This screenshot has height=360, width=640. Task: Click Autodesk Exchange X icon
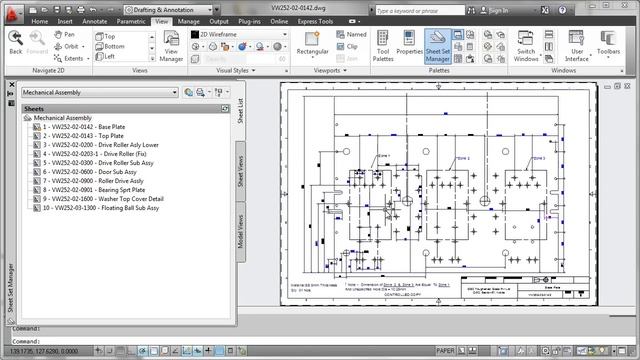click(x=545, y=10)
